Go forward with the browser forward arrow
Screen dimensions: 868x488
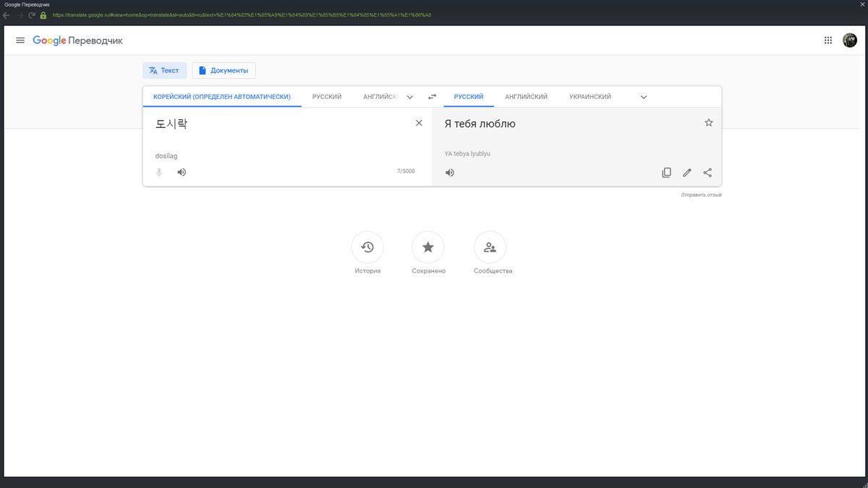point(20,14)
